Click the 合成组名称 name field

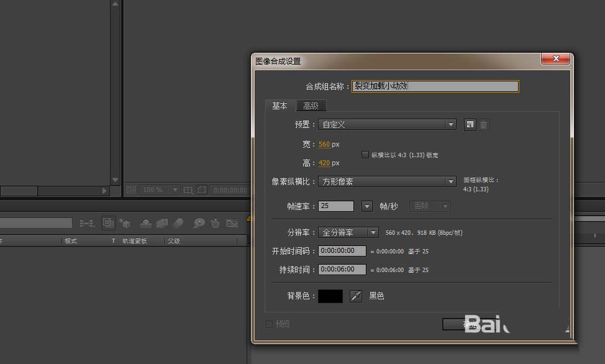click(x=435, y=86)
